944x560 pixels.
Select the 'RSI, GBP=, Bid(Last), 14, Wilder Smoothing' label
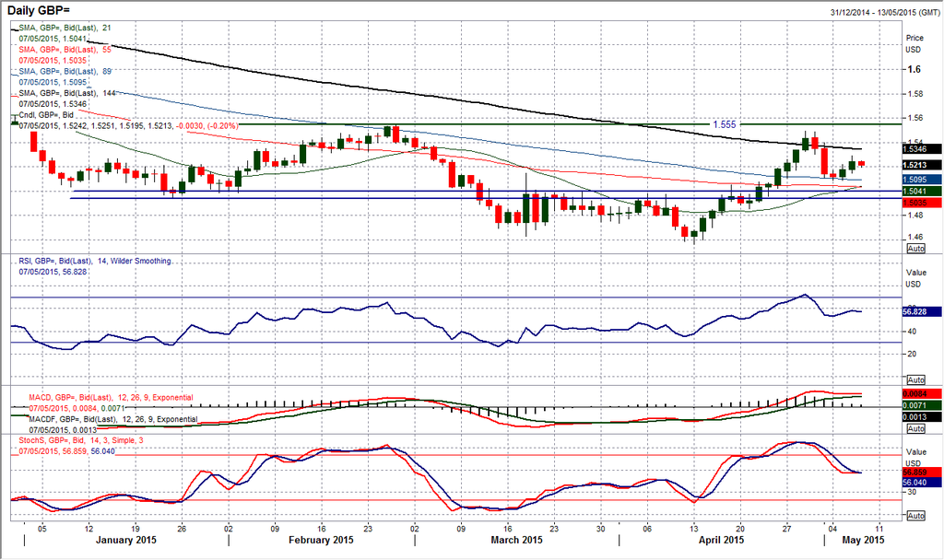click(95, 261)
